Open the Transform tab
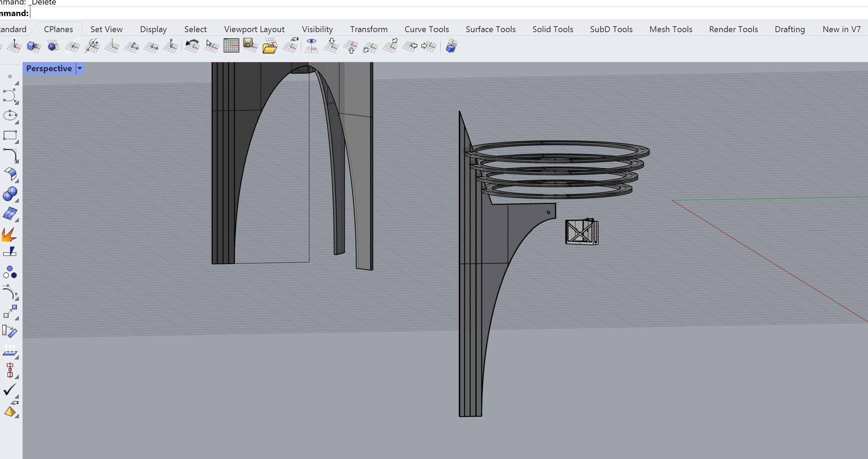Image resolution: width=868 pixels, height=459 pixels. 369,29
